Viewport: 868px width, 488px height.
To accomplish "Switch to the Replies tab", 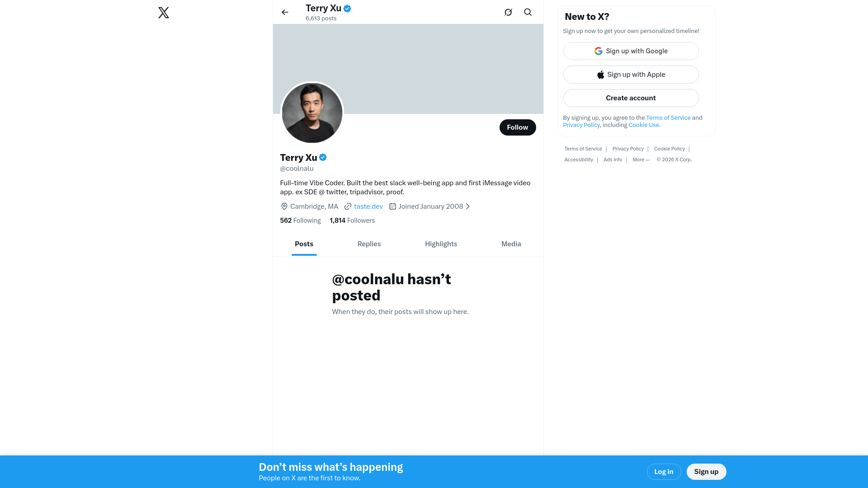I will (x=369, y=244).
